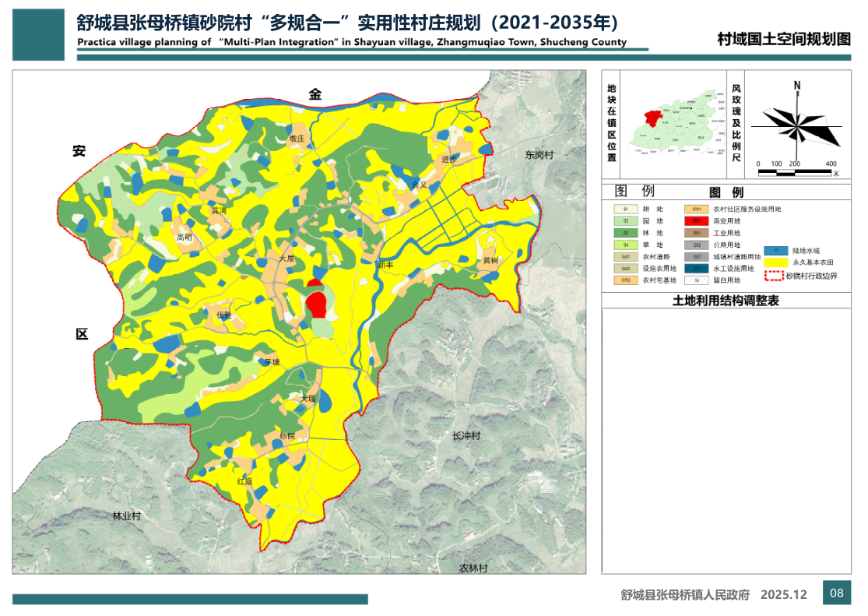Viewport: 868px width, 616px height.
Task: Select the yellow 永久基本农田 legend swatch
Action: click(777, 262)
